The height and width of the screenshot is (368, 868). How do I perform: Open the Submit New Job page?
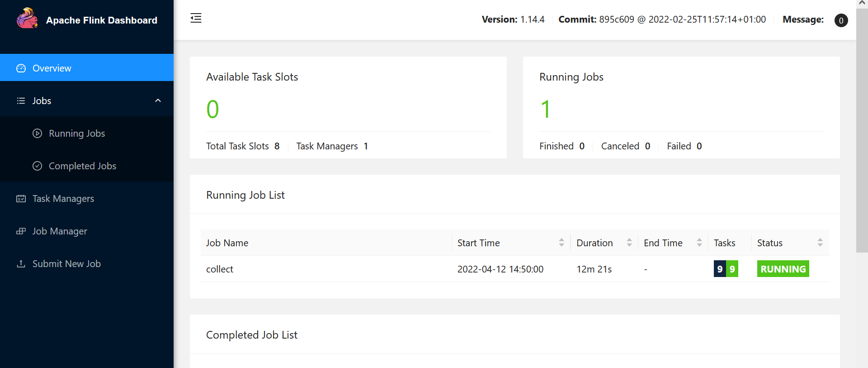[66, 264]
